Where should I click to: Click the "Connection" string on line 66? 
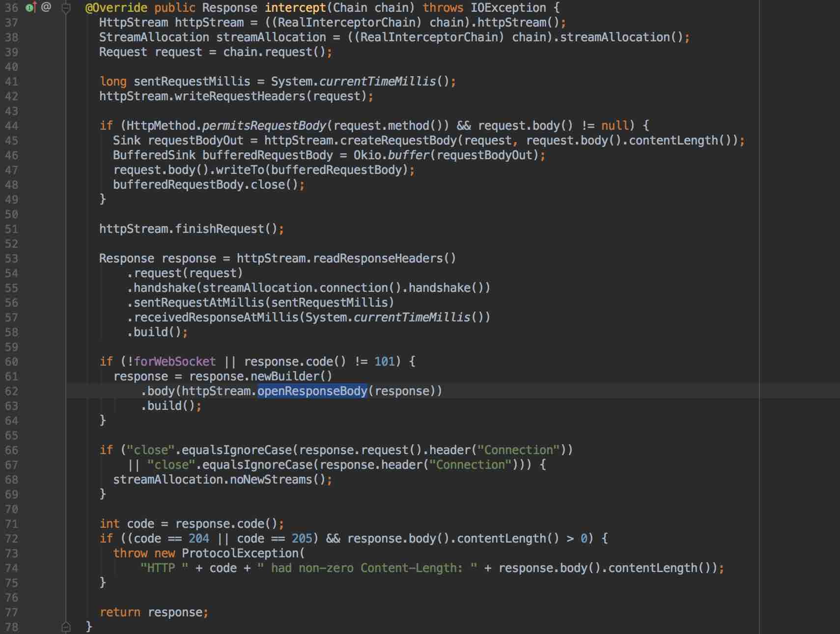(x=519, y=450)
